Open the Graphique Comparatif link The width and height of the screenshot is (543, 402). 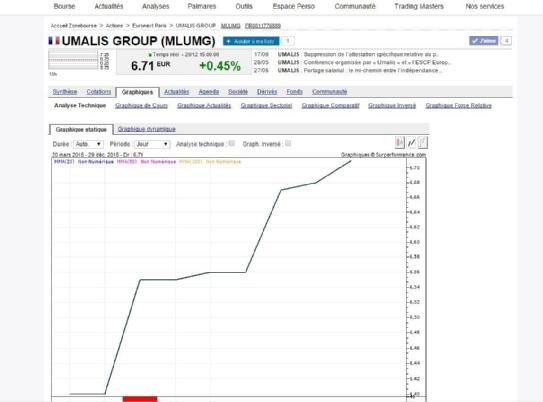(330, 106)
